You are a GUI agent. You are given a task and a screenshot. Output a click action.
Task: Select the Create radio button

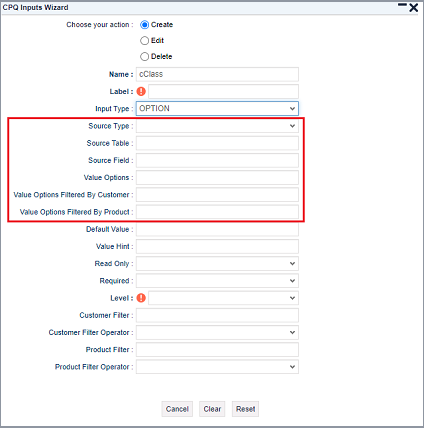coord(144,25)
